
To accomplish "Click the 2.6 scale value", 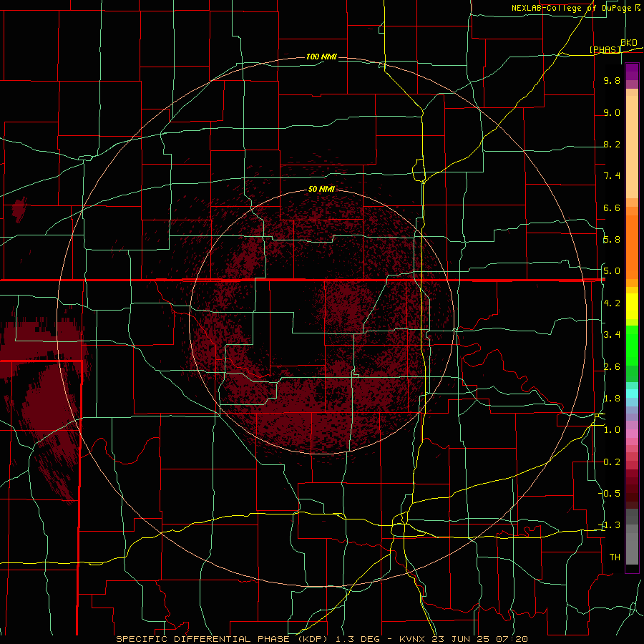I will click(x=612, y=367).
